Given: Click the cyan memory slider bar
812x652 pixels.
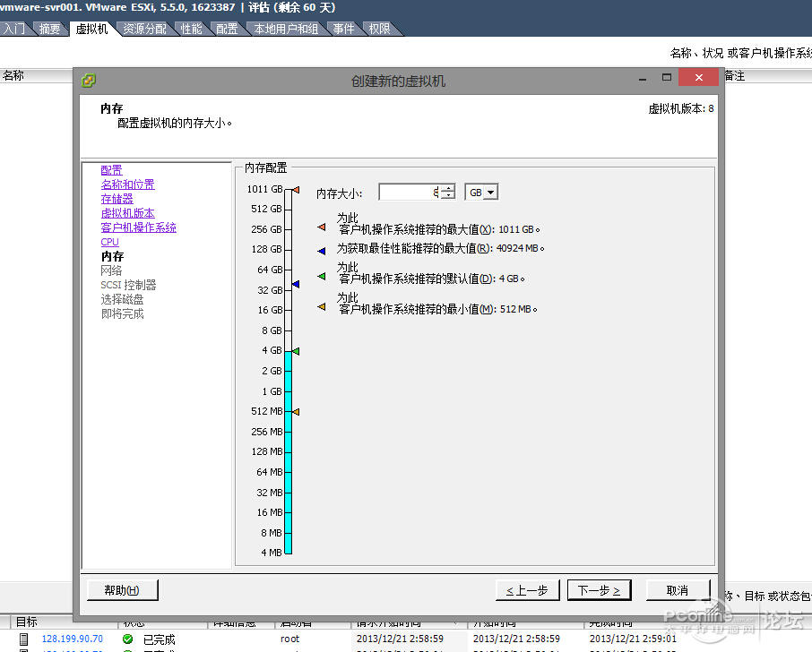Looking at the screenshot, I should point(289,452).
